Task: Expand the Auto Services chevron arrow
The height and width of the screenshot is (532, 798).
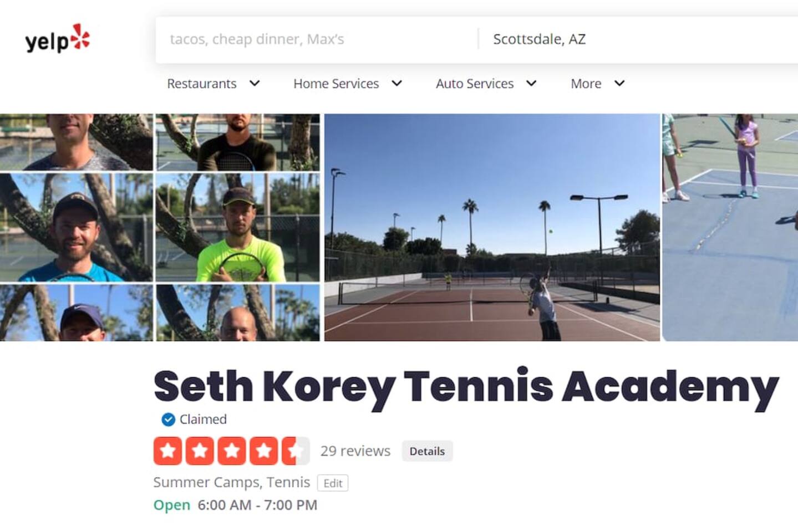Action: click(x=531, y=84)
